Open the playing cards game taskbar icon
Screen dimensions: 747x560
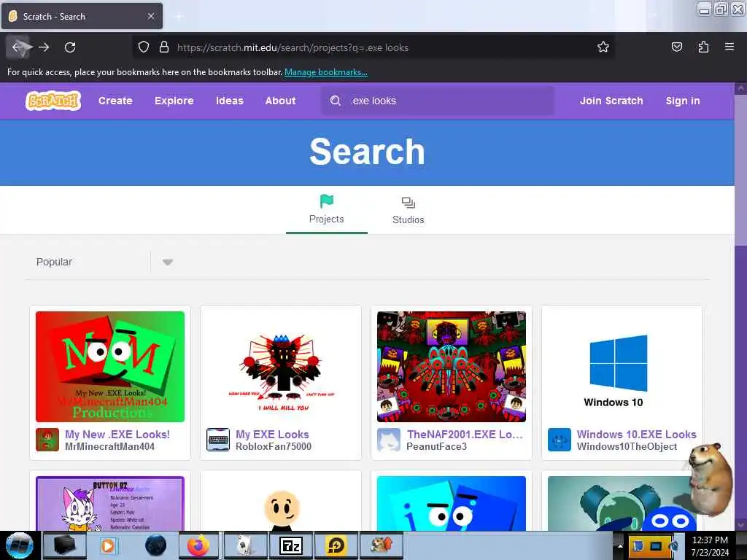(245, 545)
